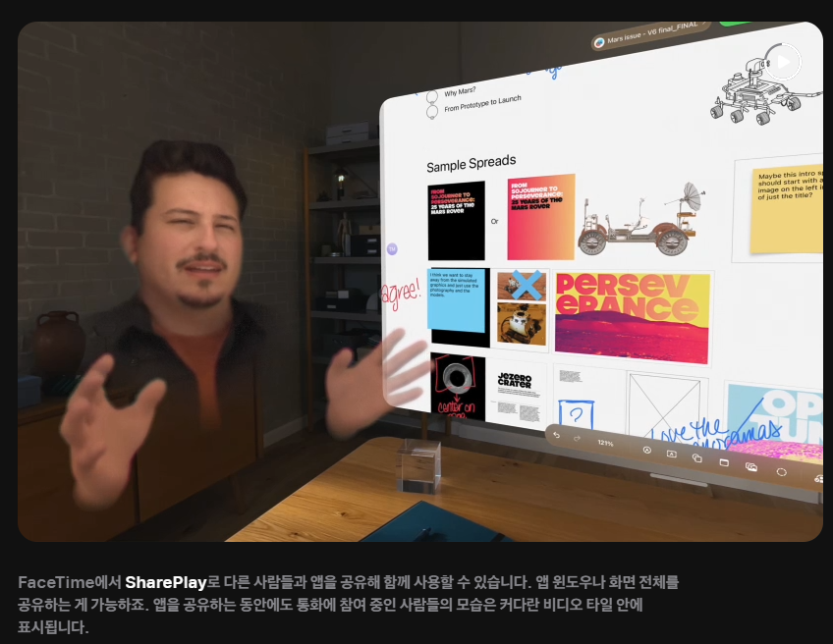Open the yellow sticky note about intro spread
833x644 pixels.
pyautogui.click(x=787, y=209)
